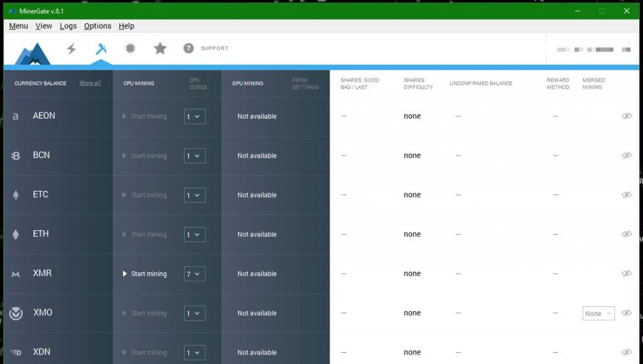
Task: Select the miner pickaxe tab
Action: click(101, 49)
